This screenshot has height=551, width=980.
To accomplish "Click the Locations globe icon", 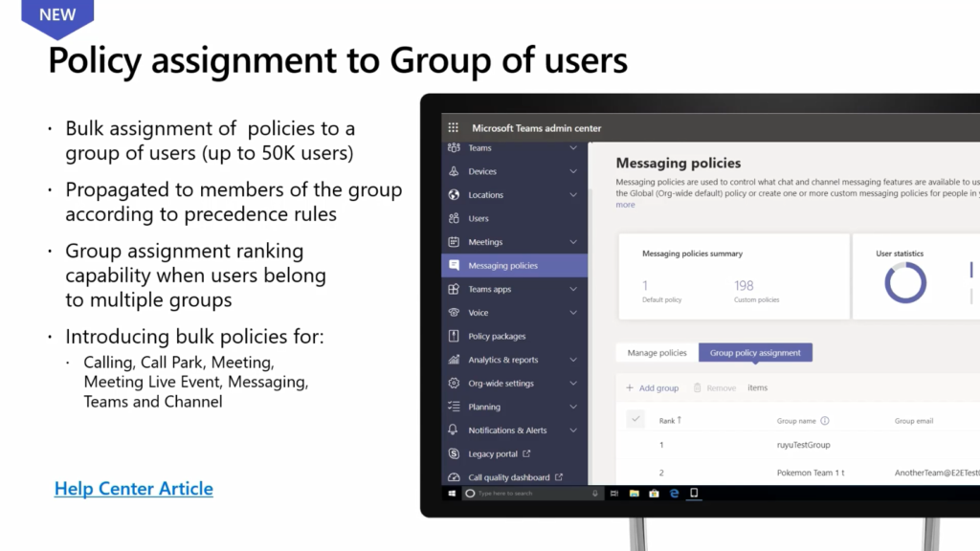I will (454, 195).
